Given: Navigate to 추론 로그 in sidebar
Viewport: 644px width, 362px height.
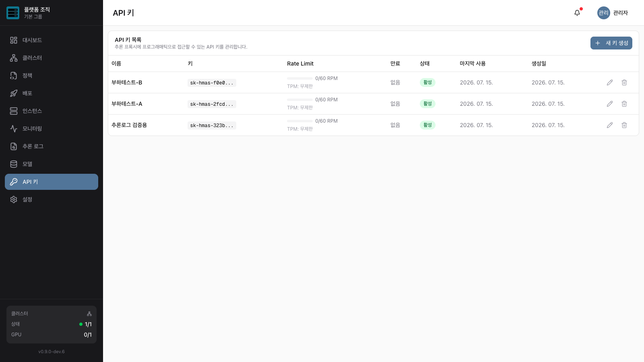Looking at the screenshot, I should (52, 146).
